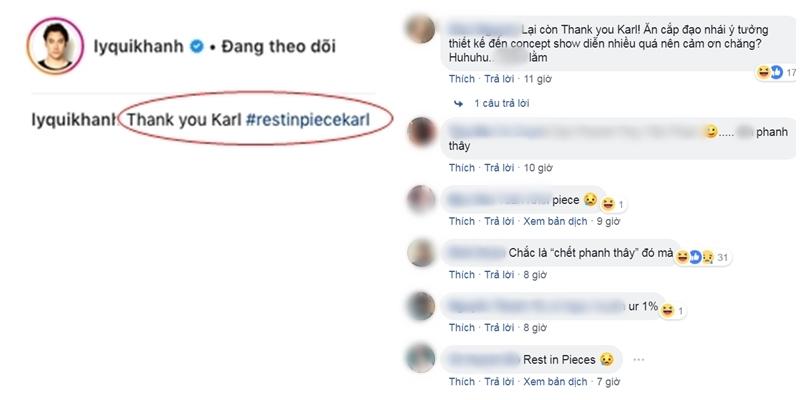Open reactions showing 17 on first comment
This screenshot has width=800, height=400.
click(776, 73)
